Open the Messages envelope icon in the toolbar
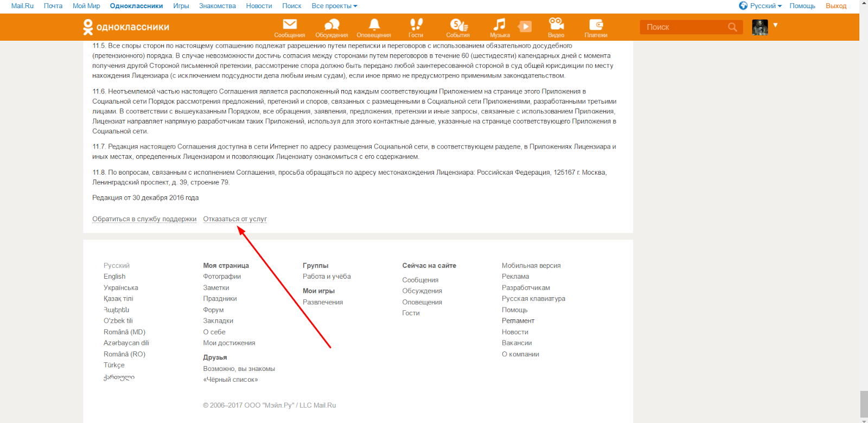Screen dimensions: 868x423 pyautogui.click(x=290, y=24)
